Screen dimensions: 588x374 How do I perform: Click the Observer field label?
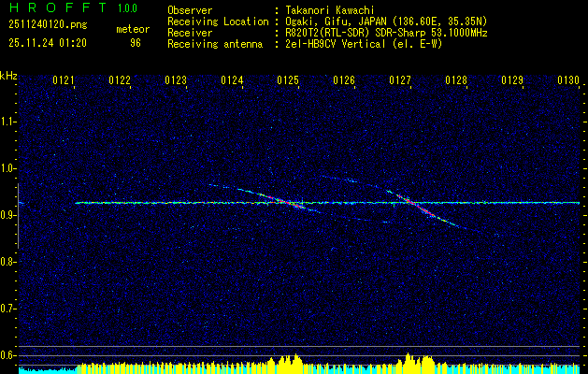[x=190, y=10]
